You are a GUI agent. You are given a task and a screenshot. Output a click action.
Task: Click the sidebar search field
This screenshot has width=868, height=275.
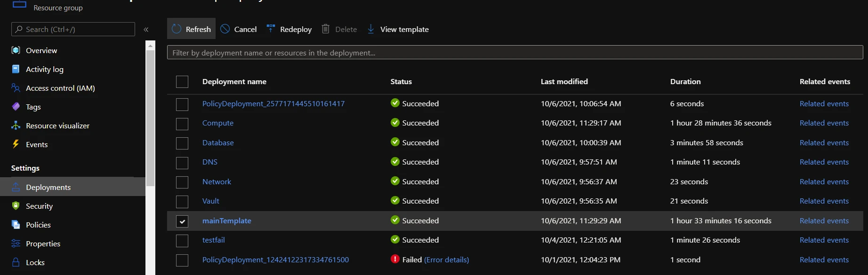(x=73, y=29)
